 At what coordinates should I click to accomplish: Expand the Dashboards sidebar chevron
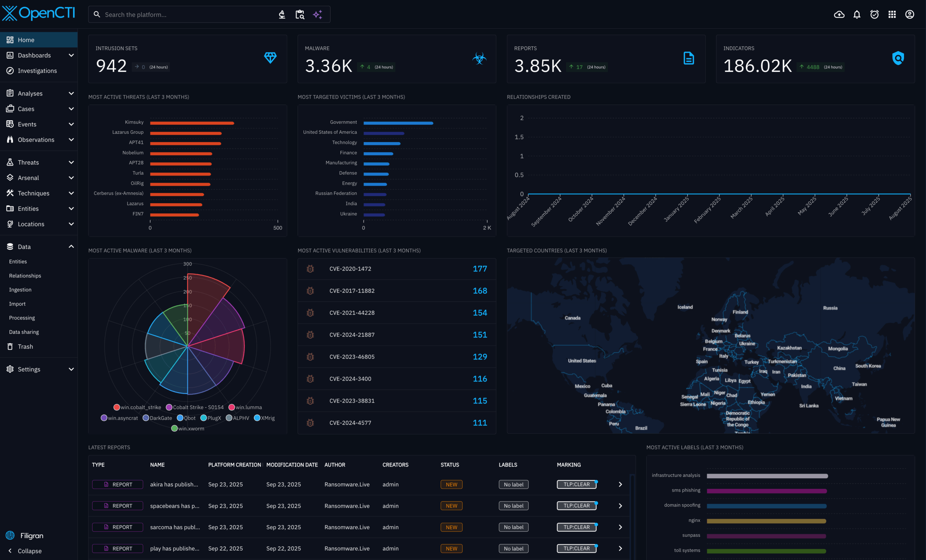[x=71, y=55]
